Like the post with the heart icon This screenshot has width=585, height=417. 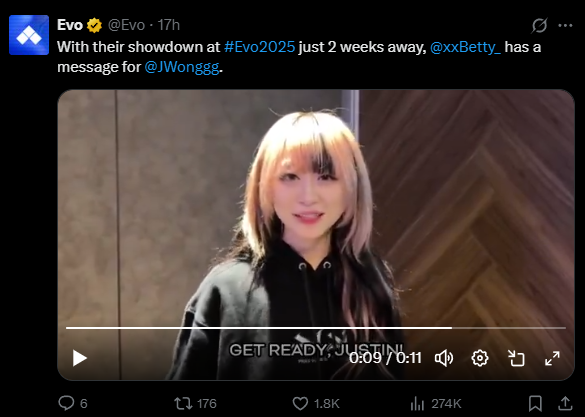300,403
